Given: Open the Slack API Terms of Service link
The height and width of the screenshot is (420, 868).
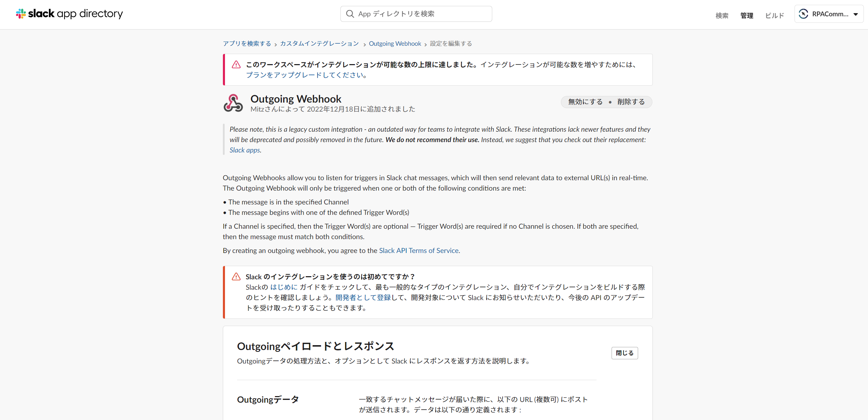Looking at the screenshot, I should pyautogui.click(x=418, y=250).
